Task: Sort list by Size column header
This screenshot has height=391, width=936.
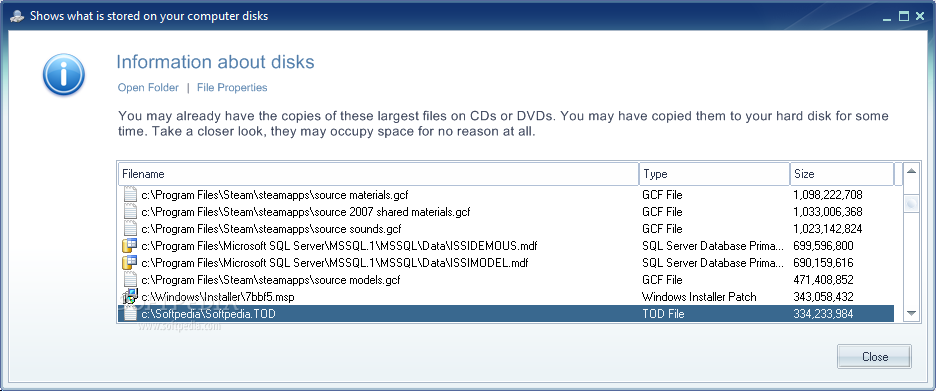Action: 842,174
